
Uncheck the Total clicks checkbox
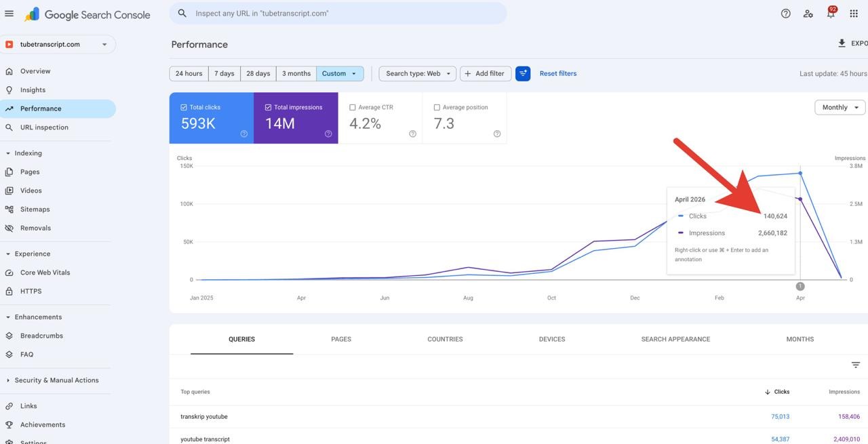(184, 107)
